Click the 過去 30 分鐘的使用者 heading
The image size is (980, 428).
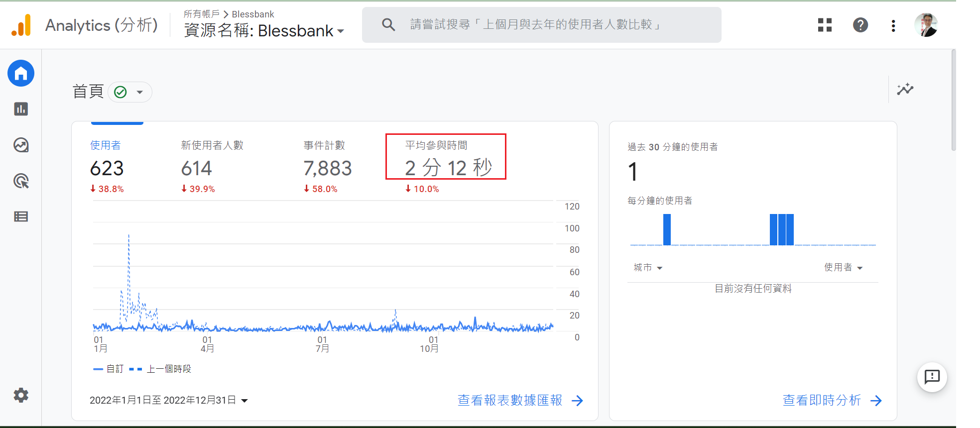pos(673,147)
